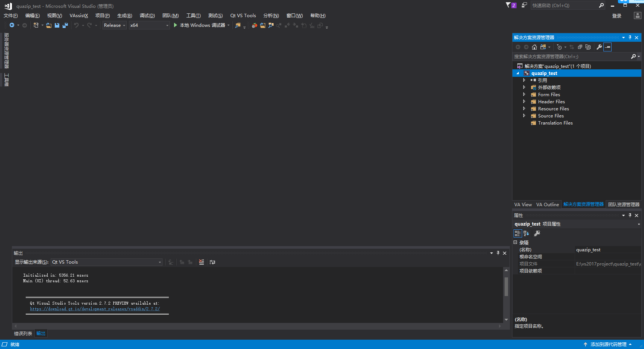
Task: Switch to the VA Outline tab
Action: [547, 205]
